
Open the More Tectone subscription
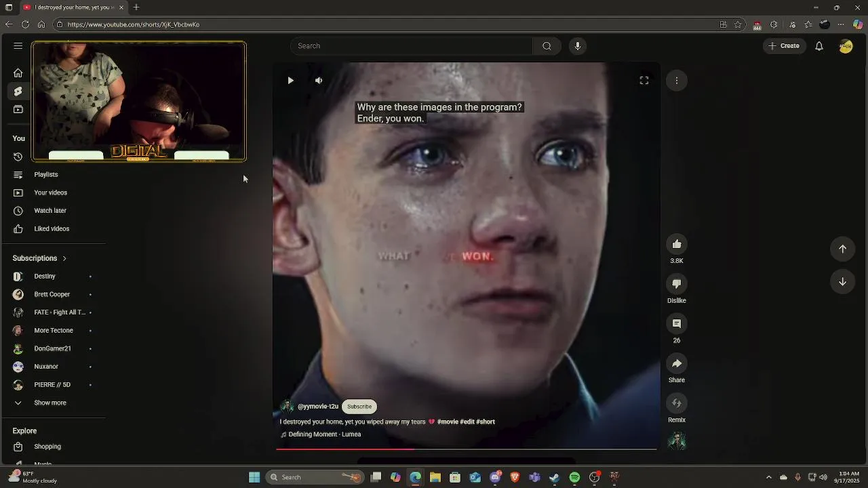point(54,331)
